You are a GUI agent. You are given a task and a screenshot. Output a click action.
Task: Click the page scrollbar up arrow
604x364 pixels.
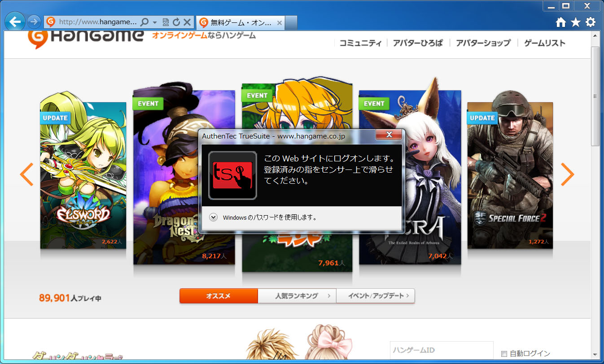(595, 35)
